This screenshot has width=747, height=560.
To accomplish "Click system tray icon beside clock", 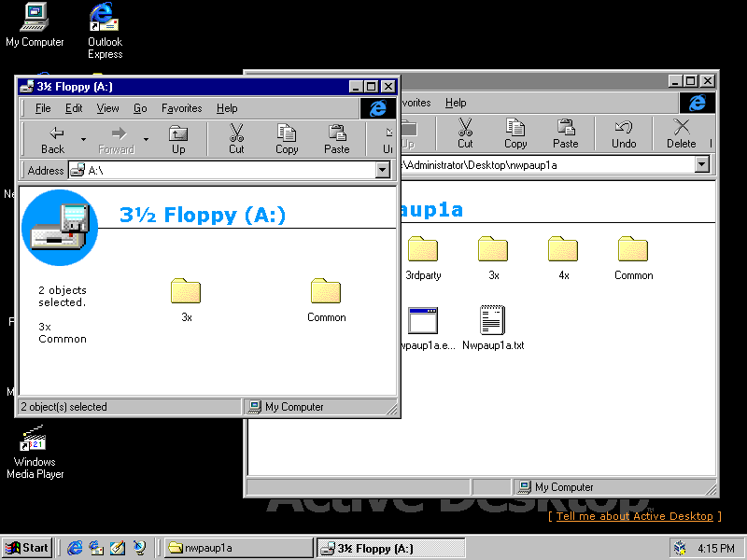I will point(681,549).
